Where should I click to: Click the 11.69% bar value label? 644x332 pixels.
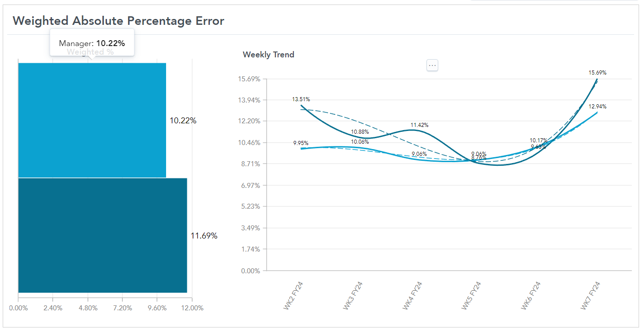204,236
